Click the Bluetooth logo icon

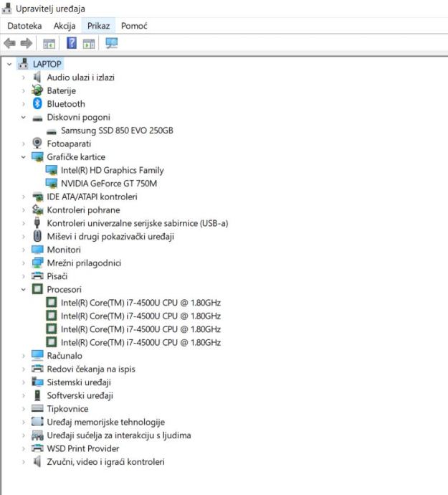click(37, 103)
